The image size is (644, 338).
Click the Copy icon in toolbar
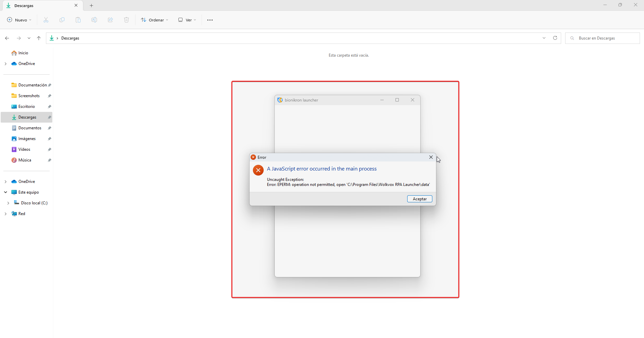pos(62,20)
